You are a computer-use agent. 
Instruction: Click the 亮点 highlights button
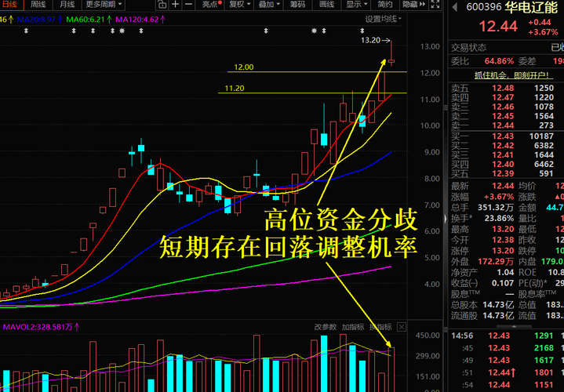point(212,5)
